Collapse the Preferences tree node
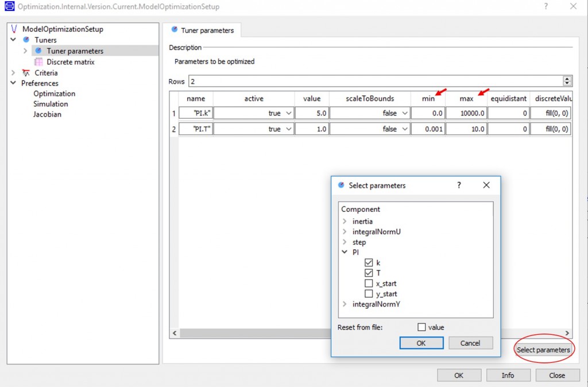The width and height of the screenshot is (588, 387). click(x=13, y=83)
